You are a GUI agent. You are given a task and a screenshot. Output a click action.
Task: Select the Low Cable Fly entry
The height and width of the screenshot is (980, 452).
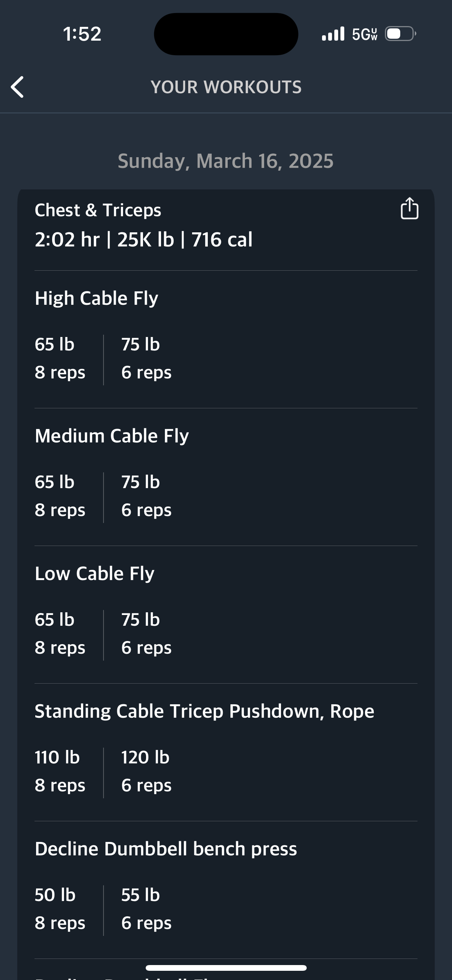pos(95,573)
